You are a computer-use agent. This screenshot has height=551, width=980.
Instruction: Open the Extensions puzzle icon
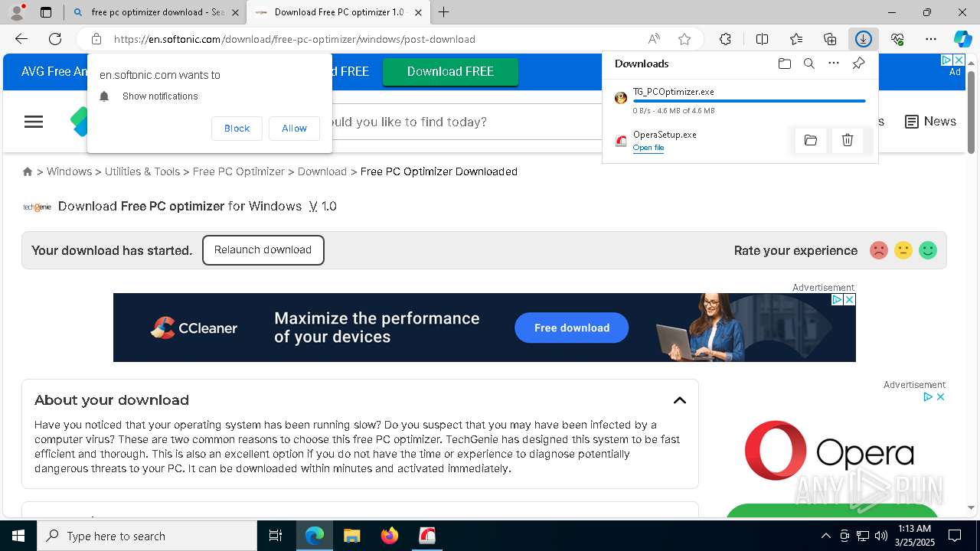point(725,39)
